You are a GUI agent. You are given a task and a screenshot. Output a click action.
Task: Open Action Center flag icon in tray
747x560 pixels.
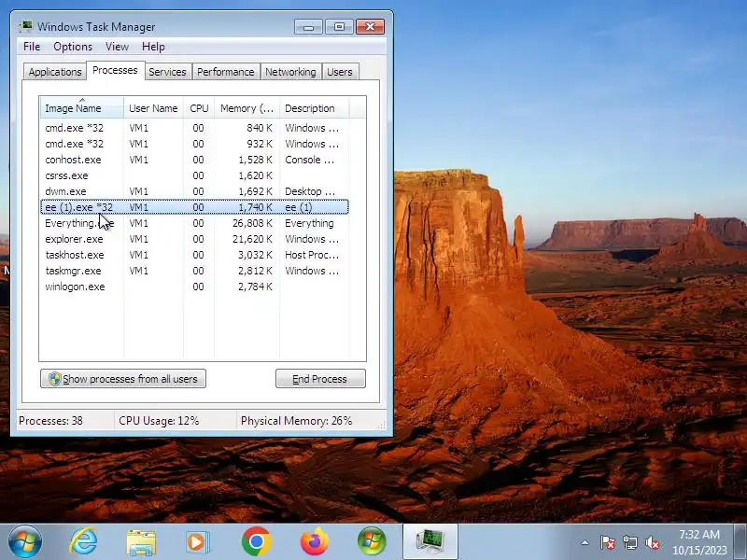(608, 542)
